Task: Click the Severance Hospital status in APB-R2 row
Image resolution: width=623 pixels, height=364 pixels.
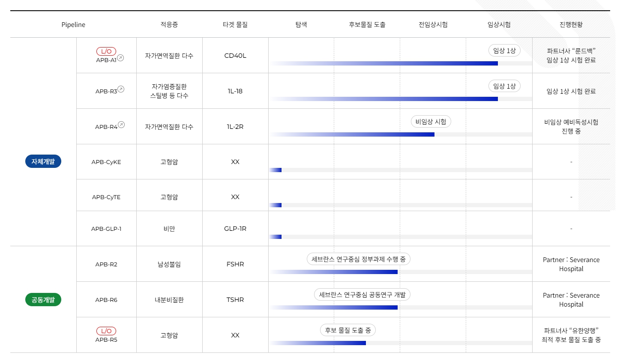Action: (x=571, y=264)
